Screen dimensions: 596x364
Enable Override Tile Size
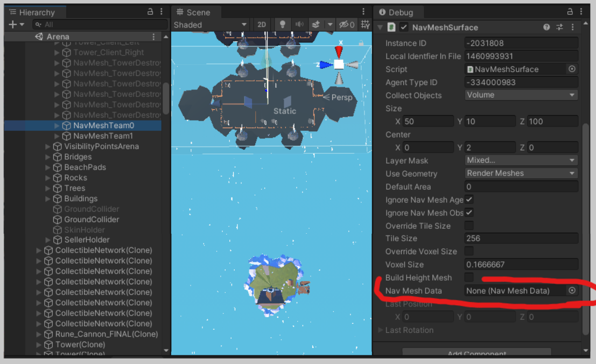(x=469, y=226)
